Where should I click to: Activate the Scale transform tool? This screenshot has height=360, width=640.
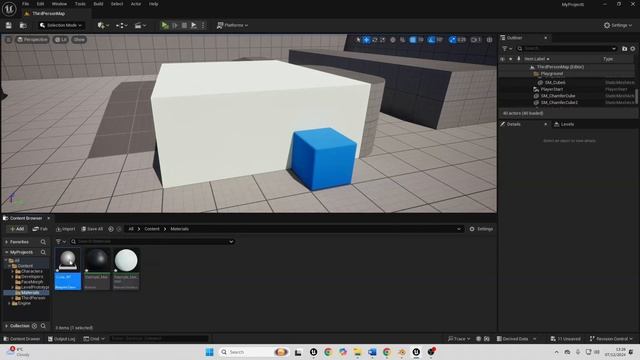(x=382, y=40)
